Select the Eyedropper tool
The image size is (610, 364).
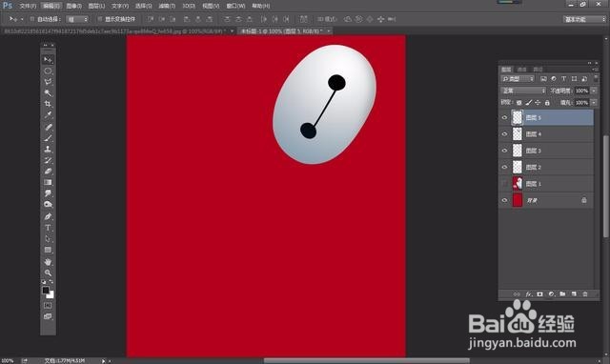[48, 115]
